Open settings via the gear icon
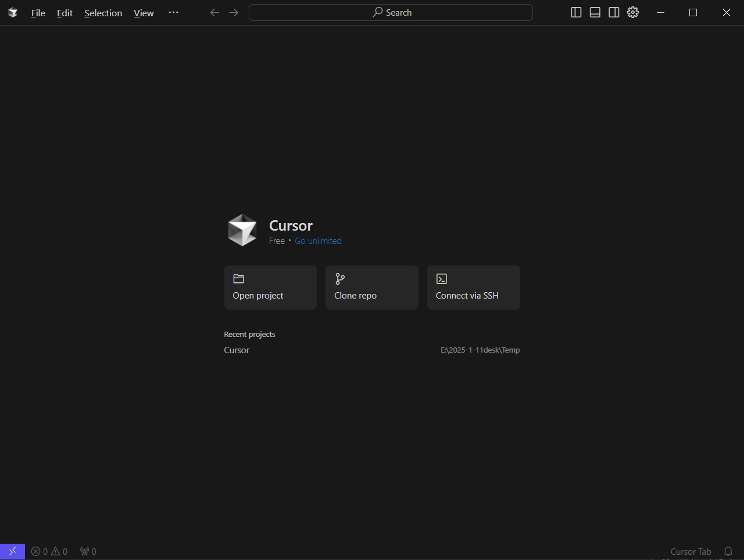 633,13
